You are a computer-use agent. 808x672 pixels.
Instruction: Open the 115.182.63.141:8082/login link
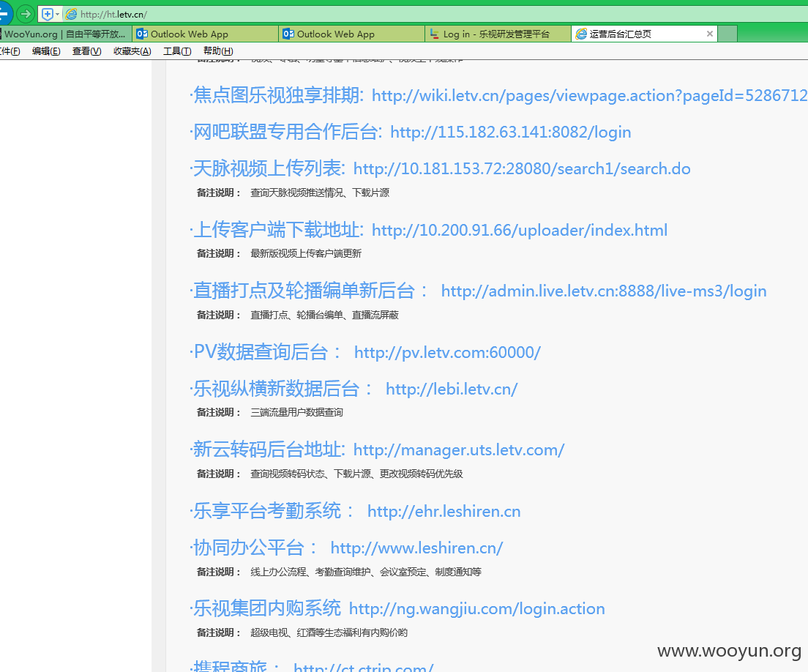[511, 132]
